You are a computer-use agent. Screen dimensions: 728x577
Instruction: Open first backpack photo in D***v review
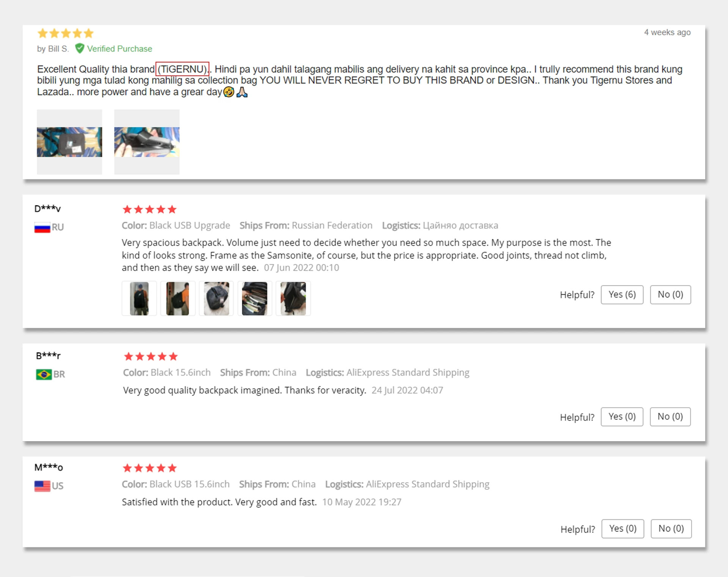pos(139,298)
